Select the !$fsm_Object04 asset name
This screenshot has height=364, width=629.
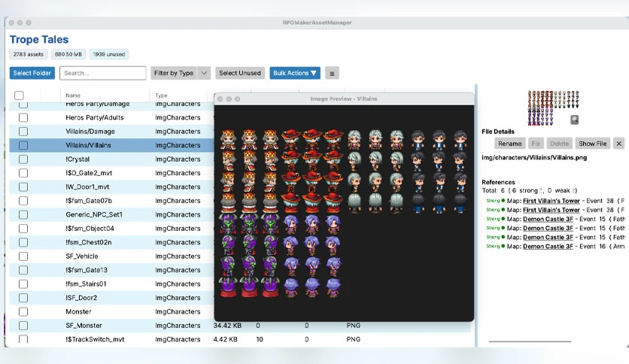[90, 229]
